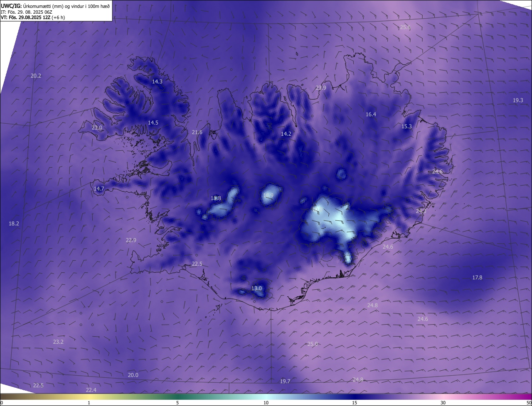Click the valid time line 'VT: Fös. 29.08.2025 12Z (+6 h)'
532x406 pixels.
tap(33, 17)
